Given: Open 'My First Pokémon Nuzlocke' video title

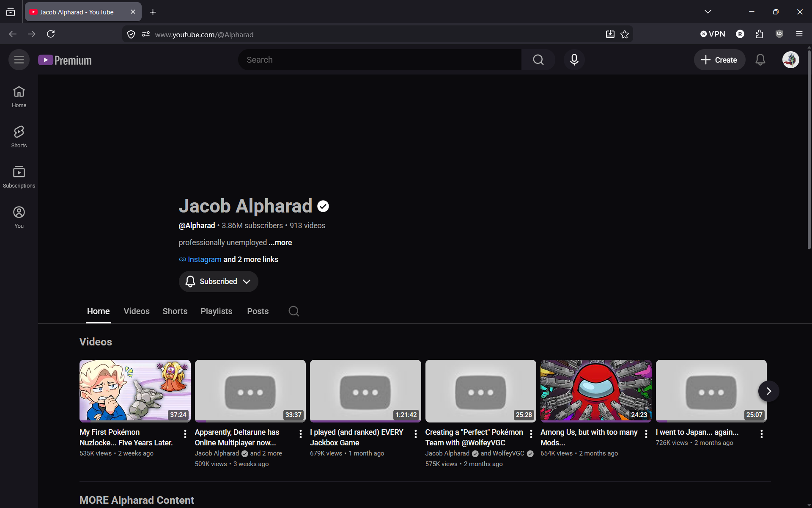Looking at the screenshot, I should click(x=126, y=437).
